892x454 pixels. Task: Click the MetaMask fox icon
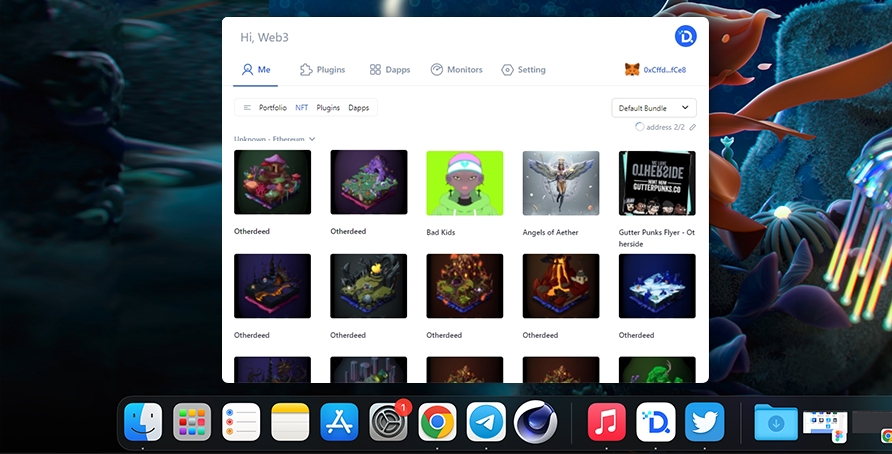point(632,69)
